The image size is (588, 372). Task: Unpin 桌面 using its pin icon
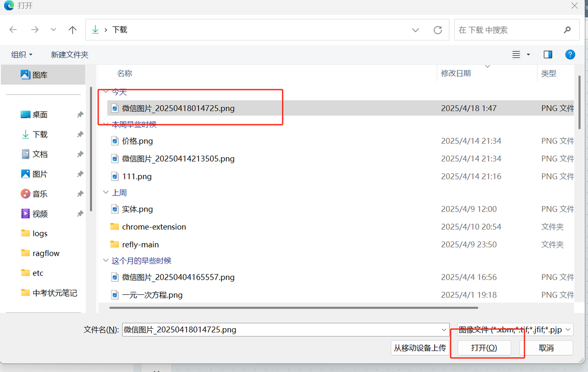click(x=80, y=114)
